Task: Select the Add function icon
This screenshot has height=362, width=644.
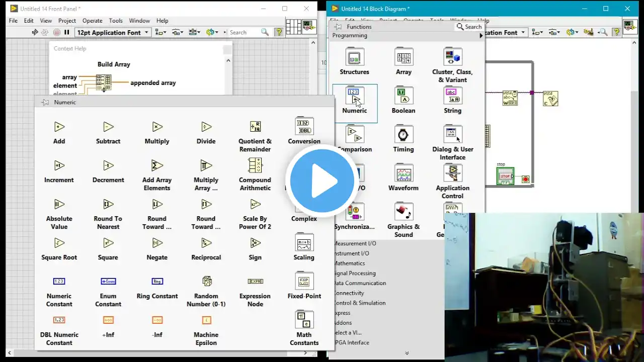Action: pos(59,127)
